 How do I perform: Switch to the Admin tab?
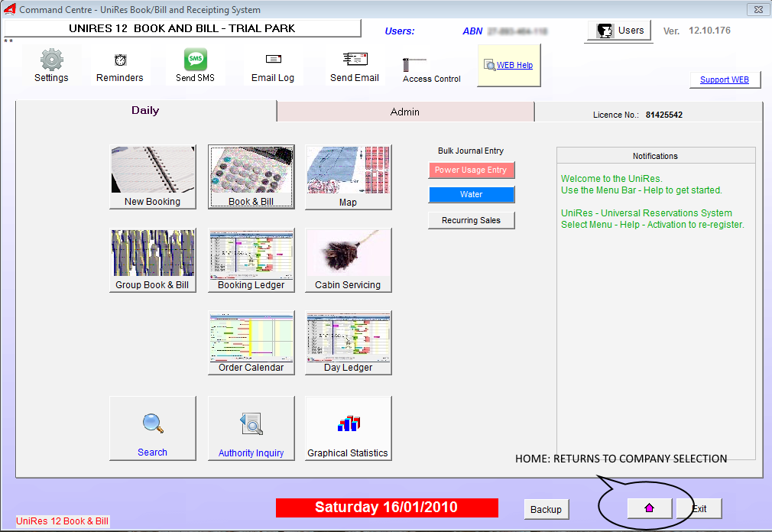pyautogui.click(x=404, y=112)
